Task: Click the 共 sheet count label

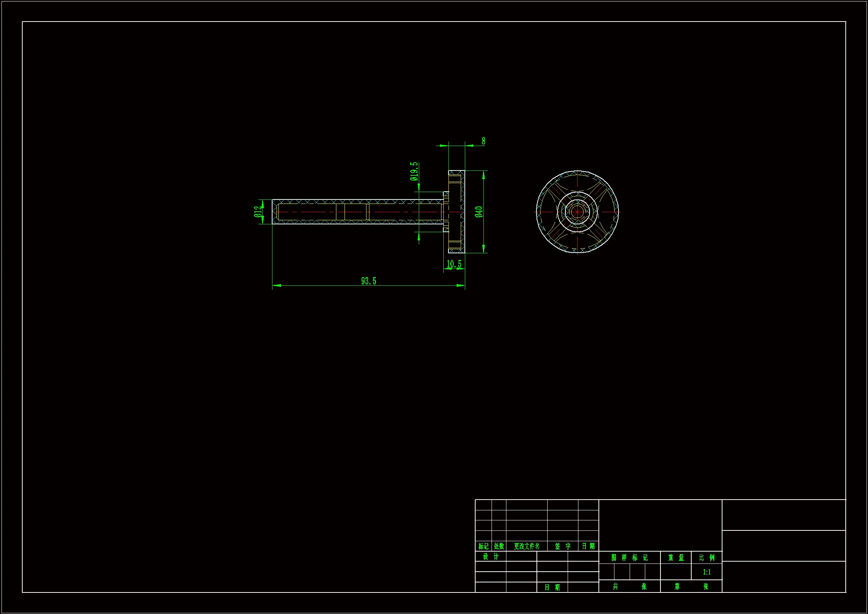Action: coord(616,587)
